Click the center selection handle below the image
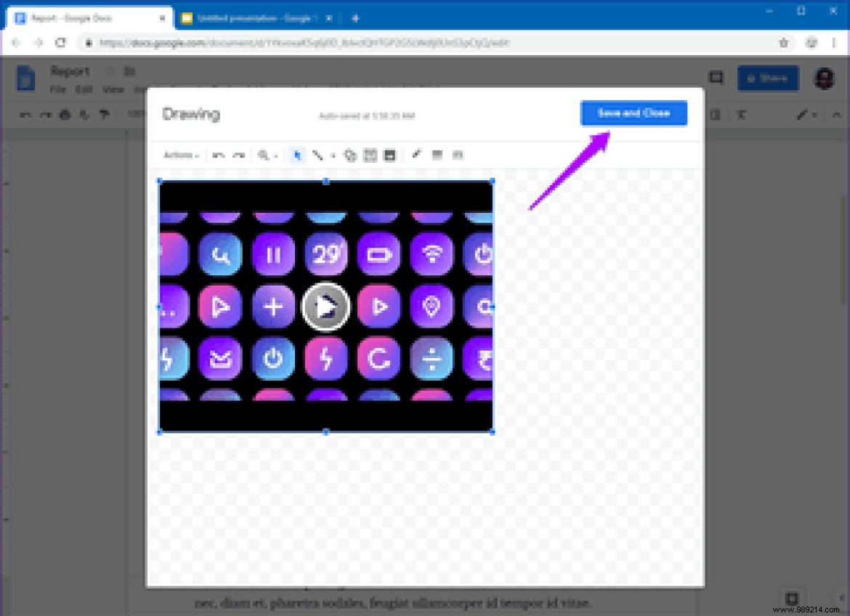This screenshot has width=850, height=616. click(325, 432)
